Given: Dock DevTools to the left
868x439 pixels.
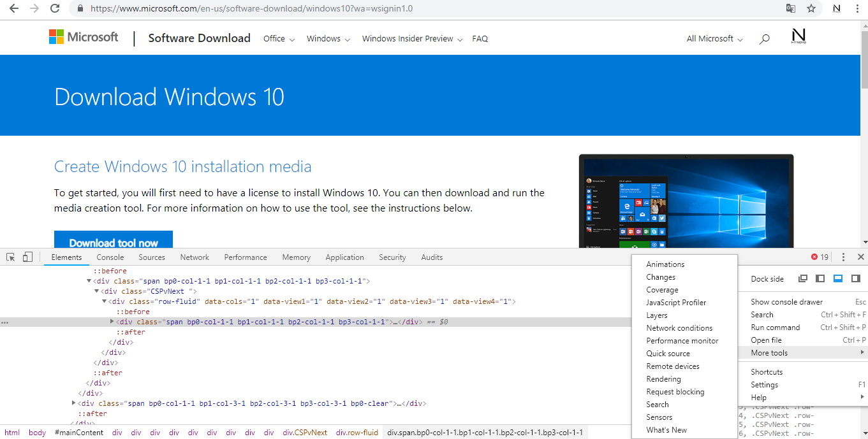Looking at the screenshot, I should click(x=821, y=278).
